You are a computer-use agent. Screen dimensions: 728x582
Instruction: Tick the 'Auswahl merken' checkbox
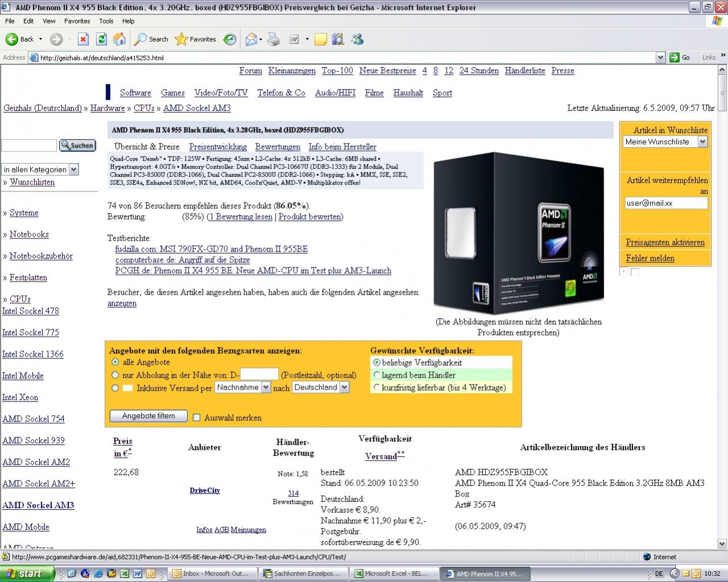(197, 418)
